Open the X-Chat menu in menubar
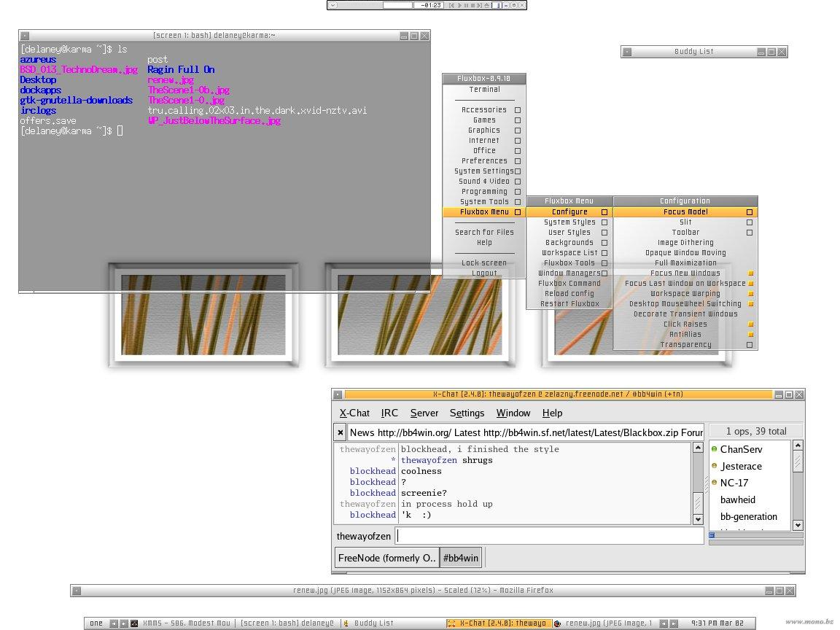 point(354,413)
